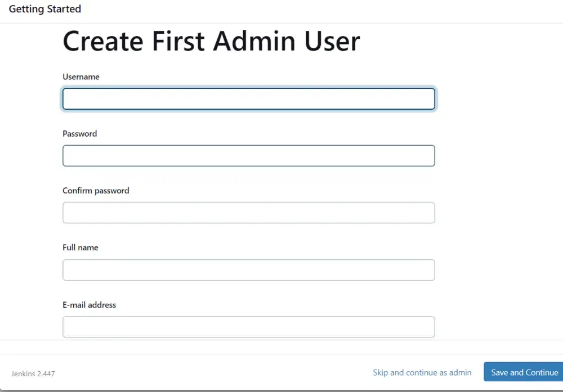Select the Confirm password field
This screenshot has width=563, height=392.
248,213
